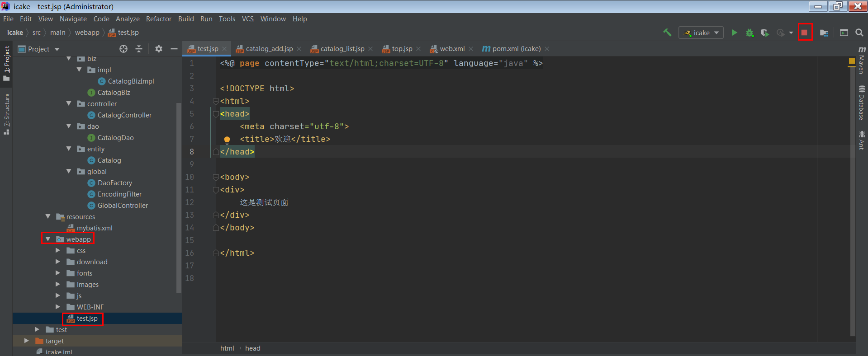This screenshot has width=868, height=356.
Task: Close the catalog_list.jsp tab
Action: [x=370, y=49]
